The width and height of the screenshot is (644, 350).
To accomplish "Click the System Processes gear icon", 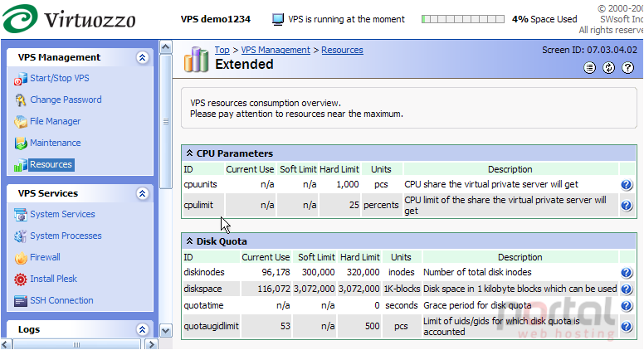I will coord(20,236).
